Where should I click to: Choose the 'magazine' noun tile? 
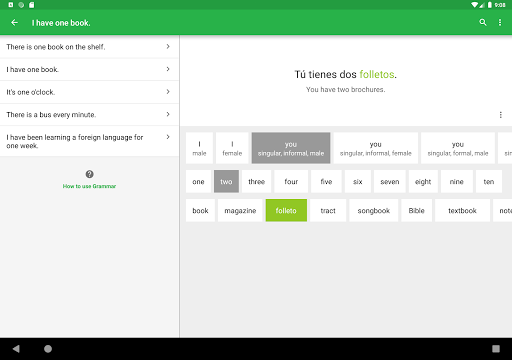[240, 210]
